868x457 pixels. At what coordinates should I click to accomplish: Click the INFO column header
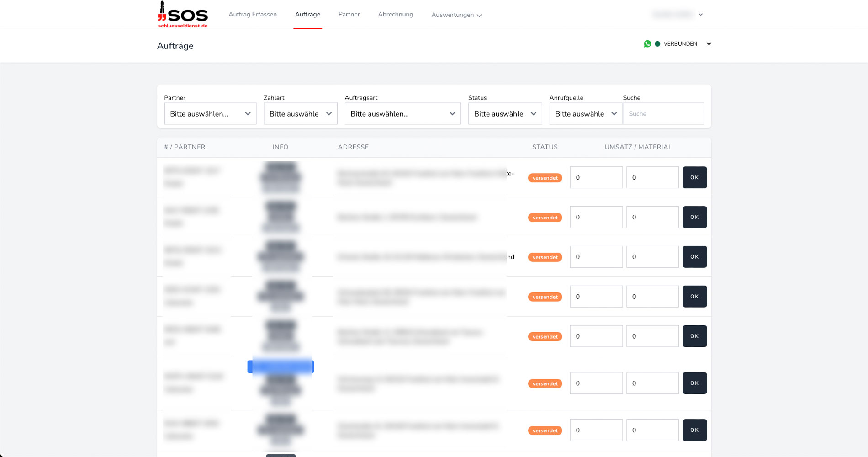click(x=281, y=147)
